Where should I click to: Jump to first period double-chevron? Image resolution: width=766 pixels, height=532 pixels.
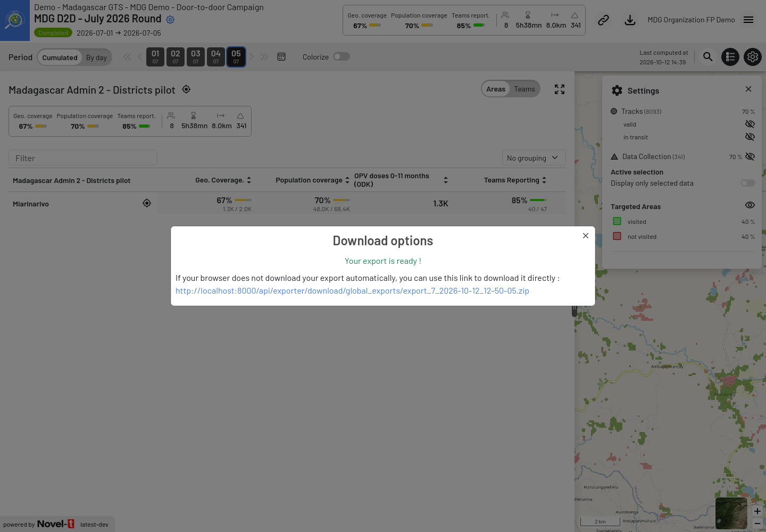(x=127, y=57)
